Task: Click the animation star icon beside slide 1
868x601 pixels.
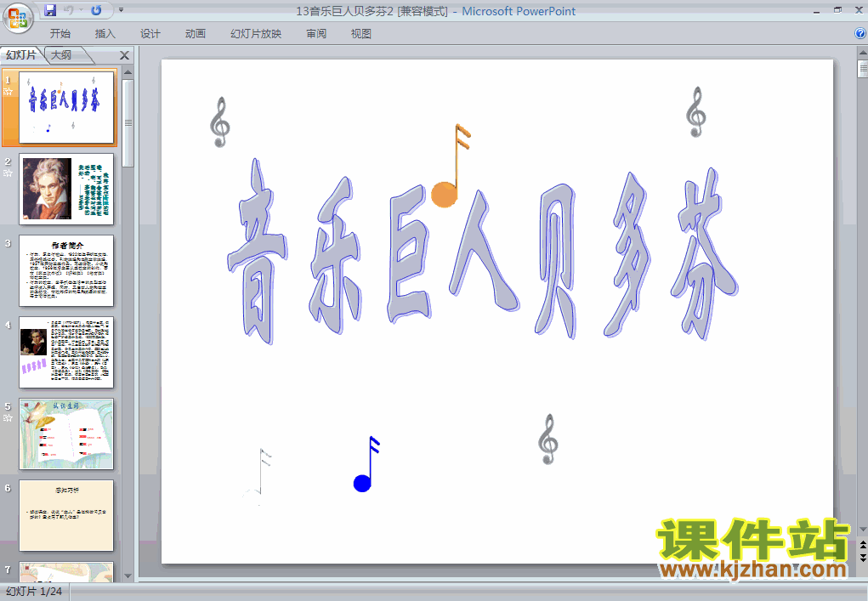Action: (x=9, y=91)
